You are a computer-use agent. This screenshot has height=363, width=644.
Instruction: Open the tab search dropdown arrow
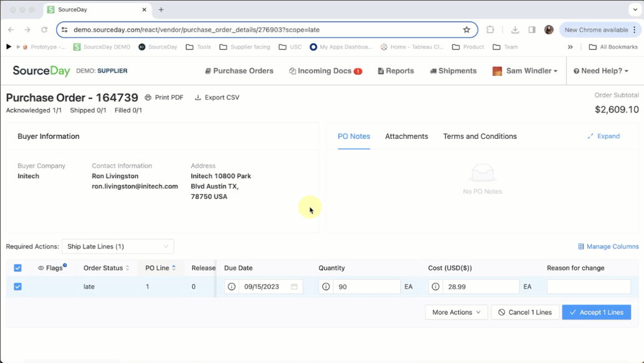pyautogui.click(x=635, y=9)
